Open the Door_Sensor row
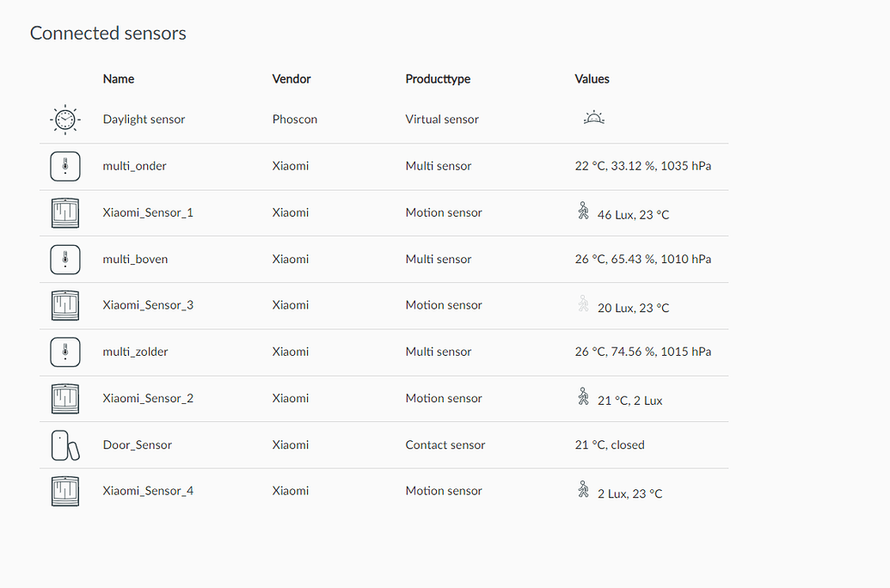Screen dimensions: 890x588 pyautogui.click(x=137, y=444)
